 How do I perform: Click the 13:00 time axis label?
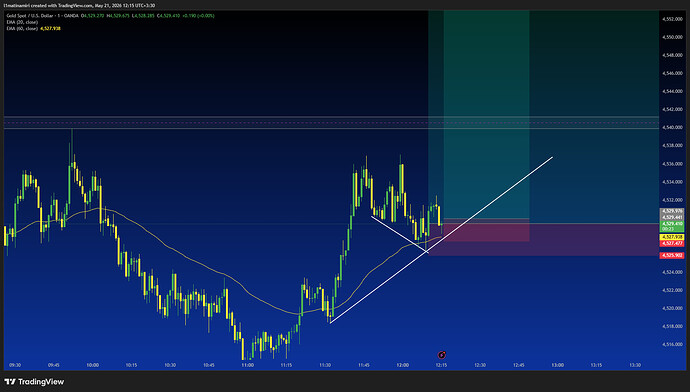coord(558,365)
